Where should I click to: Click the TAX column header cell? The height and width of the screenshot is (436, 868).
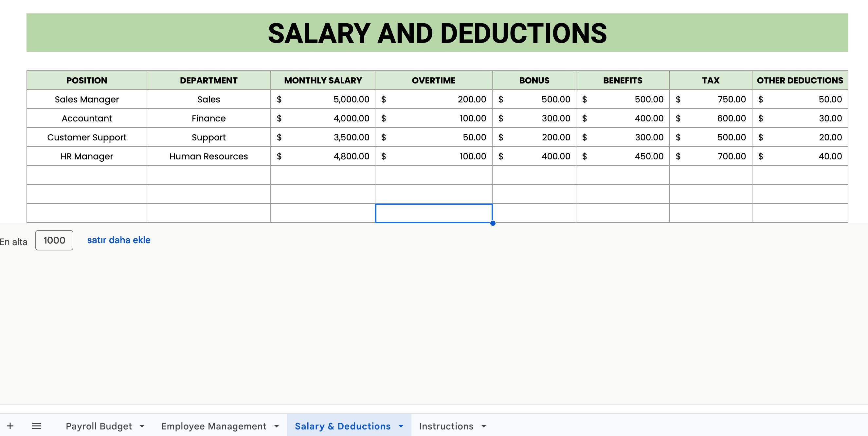click(x=710, y=80)
